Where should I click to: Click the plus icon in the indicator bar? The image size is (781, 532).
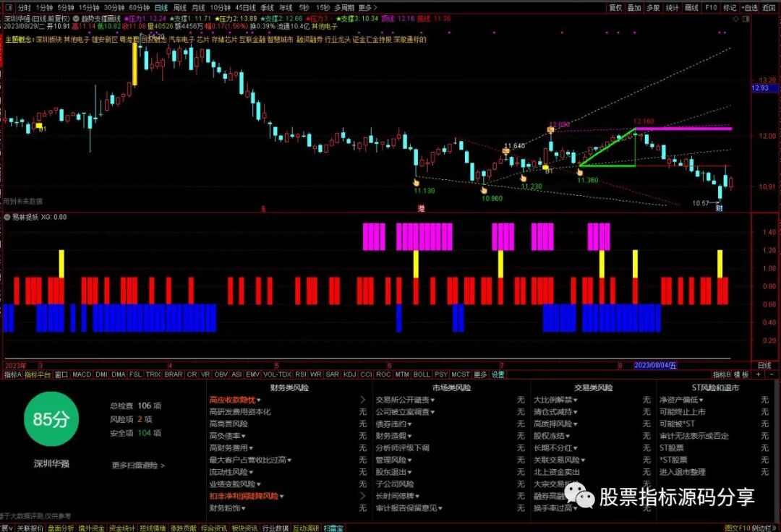(759, 374)
